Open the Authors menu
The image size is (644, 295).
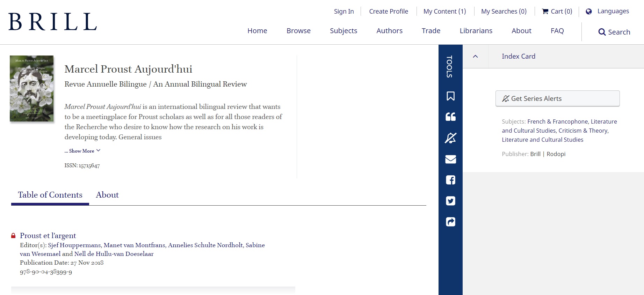389,31
